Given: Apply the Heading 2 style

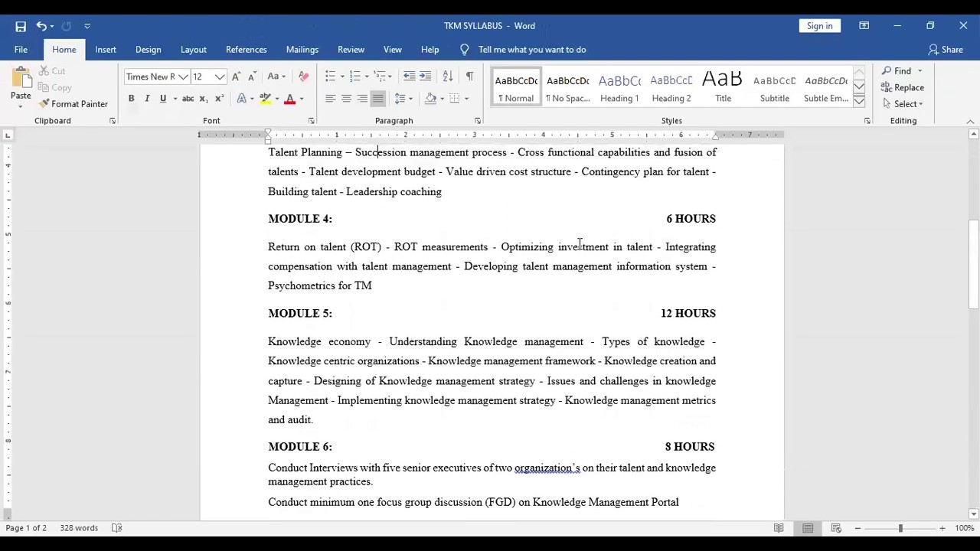Looking at the screenshot, I should pyautogui.click(x=671, y=86).
